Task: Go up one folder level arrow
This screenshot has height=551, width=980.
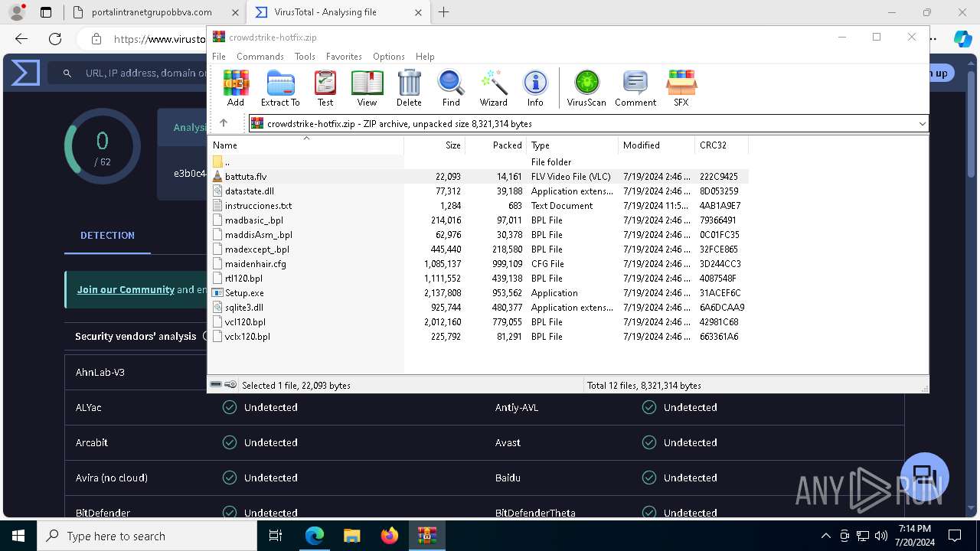Action: (224, 123)
